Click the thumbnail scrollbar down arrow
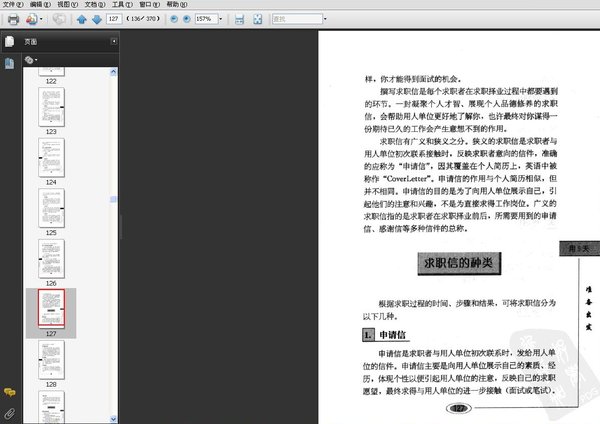Image resolution: width=600 pixels, height=424 pixels. 113,419
